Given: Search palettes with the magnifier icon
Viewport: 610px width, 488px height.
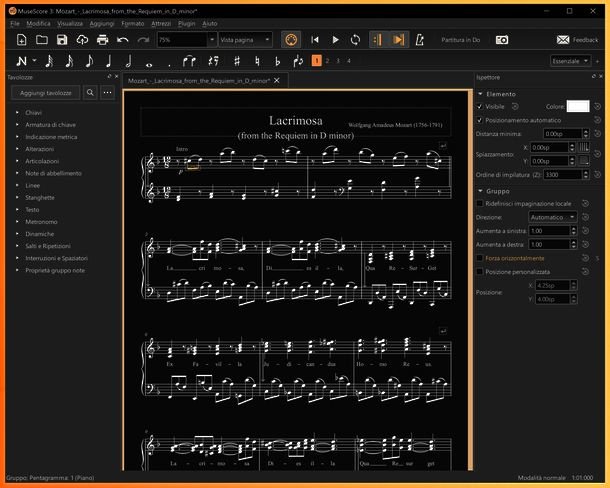Looking at the screenshot, I should coord(90,93).
